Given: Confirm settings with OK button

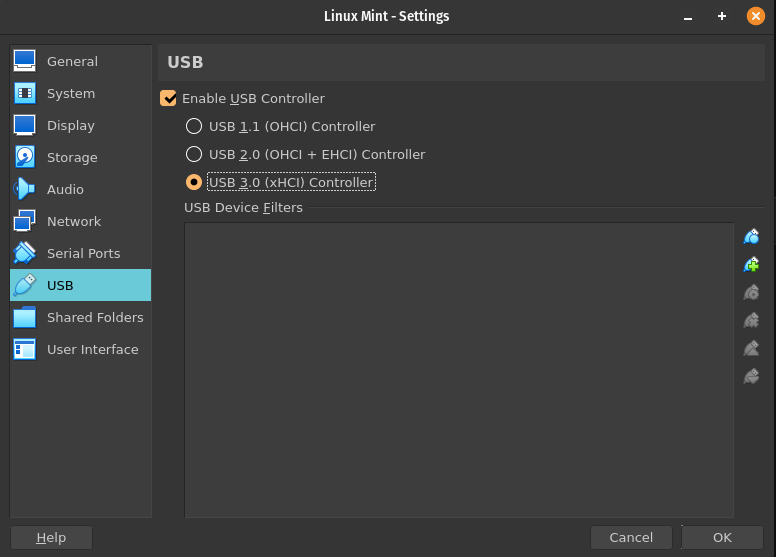Looking at the screenshot, I should (x=722, y=537).
